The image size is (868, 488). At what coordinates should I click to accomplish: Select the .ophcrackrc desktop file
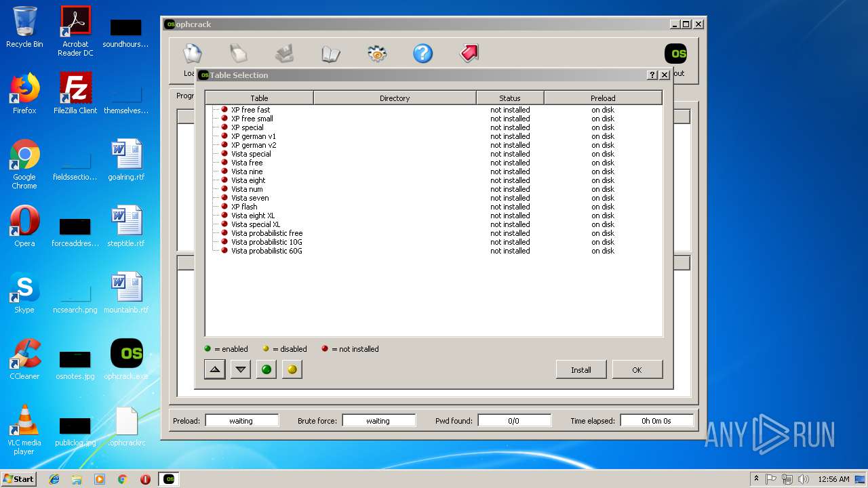pyautogui.click(x=126, y=426)
